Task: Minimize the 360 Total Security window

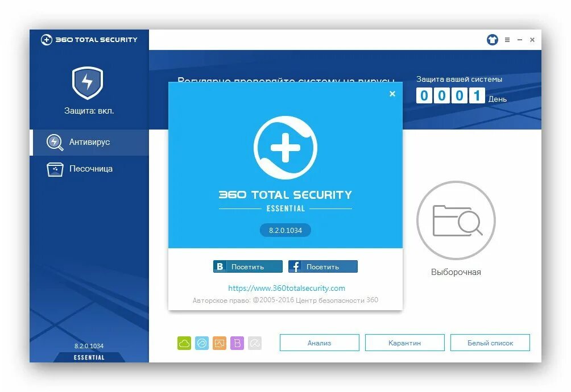Action: pos(520,40)
